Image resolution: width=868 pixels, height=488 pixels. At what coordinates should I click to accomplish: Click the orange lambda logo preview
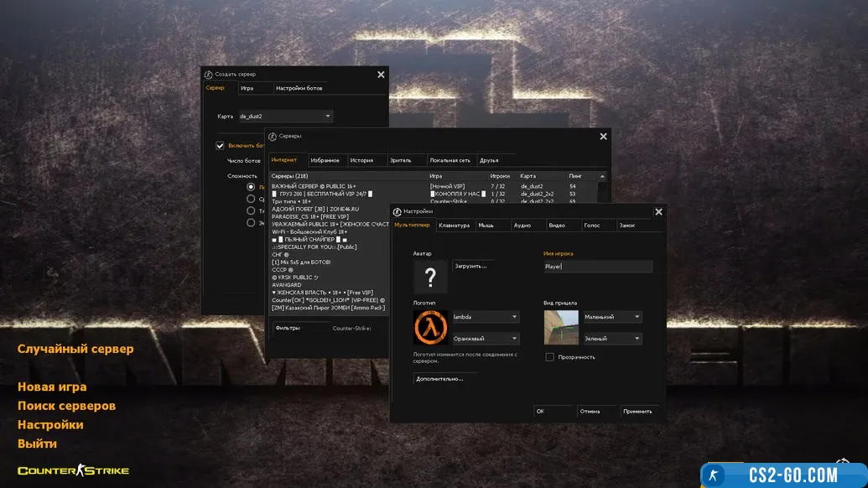click(430, 327)
